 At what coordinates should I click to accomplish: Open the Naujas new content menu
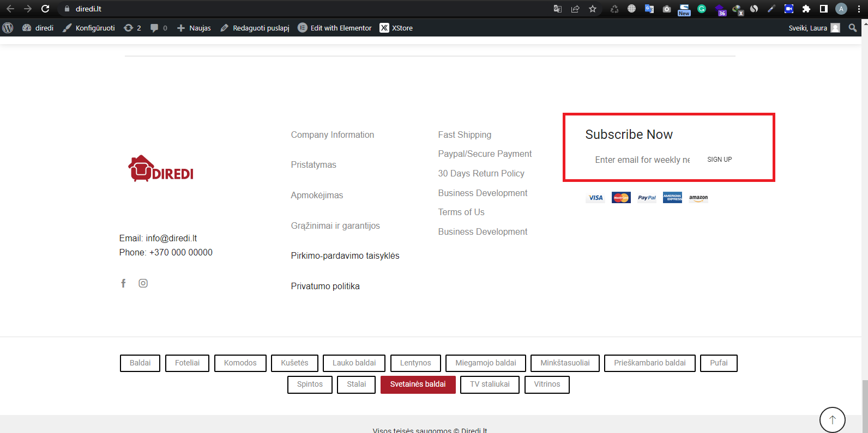pyautogui.click(x=194, y=28)
